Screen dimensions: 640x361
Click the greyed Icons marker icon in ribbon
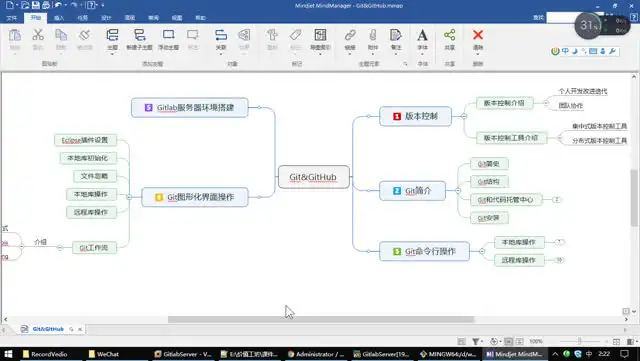coord(272,35)
